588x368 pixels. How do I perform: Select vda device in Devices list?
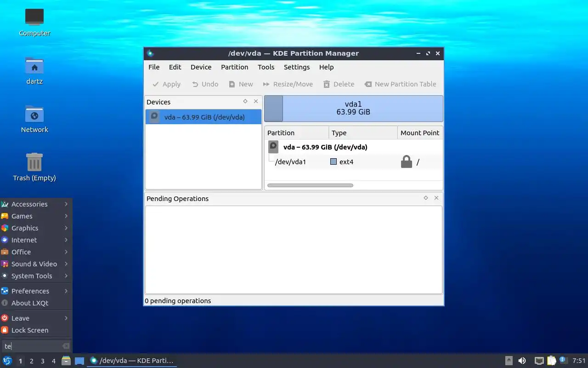pyautogui.click(x=204, y=117)
